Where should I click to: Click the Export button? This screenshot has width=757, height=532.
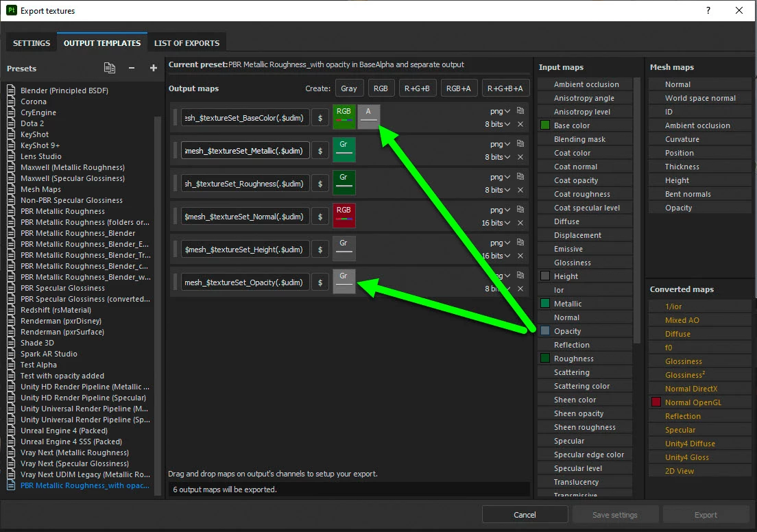click(x=706, y=515)
